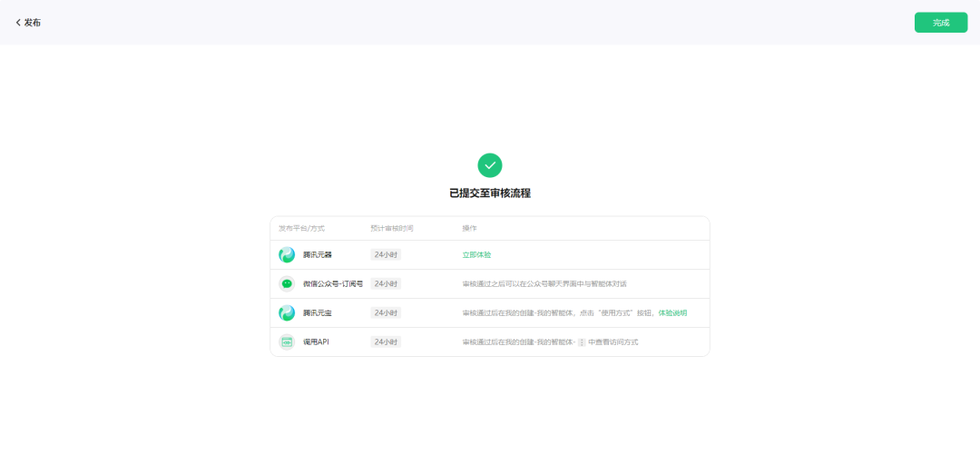
Task: Click the green success checkmark icon
Action: tap(490, 165)
